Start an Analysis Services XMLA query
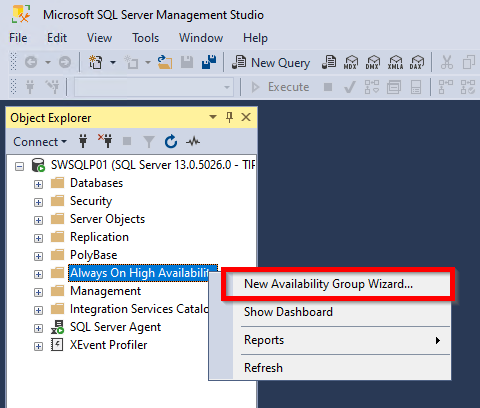 (395, 62)
